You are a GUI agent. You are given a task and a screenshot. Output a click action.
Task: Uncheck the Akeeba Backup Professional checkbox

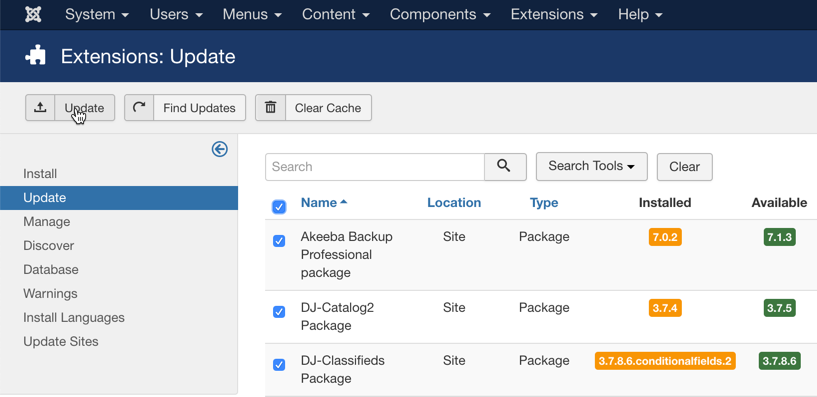tap(279, 241)
